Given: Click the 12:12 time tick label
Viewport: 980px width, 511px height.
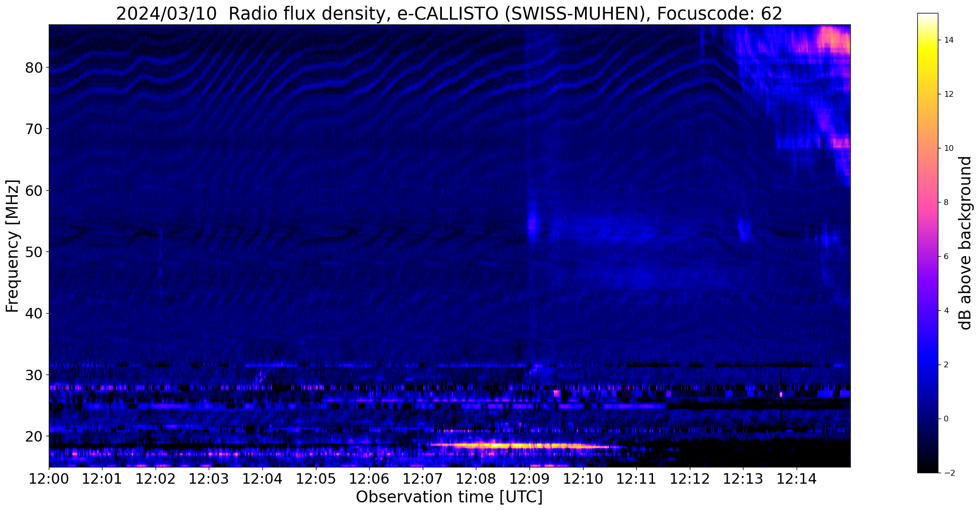Looking at the screenshot, I should [690, 479].
